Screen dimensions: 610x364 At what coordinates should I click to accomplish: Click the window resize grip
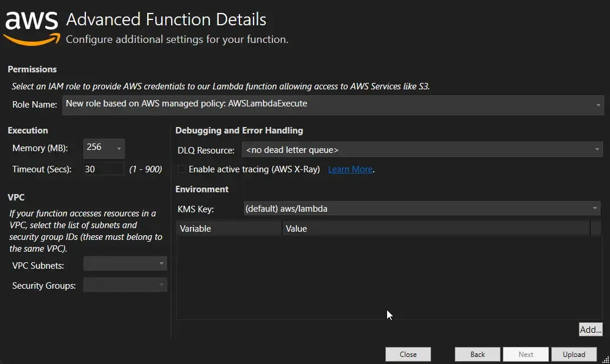(x=606, y=359)
